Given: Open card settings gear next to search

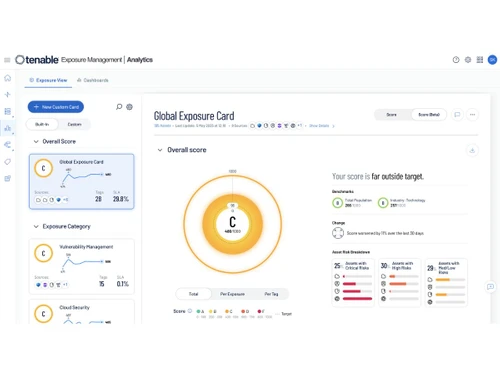Looking at the screenshot, I should pyautogui.click(x=129, y=107).
